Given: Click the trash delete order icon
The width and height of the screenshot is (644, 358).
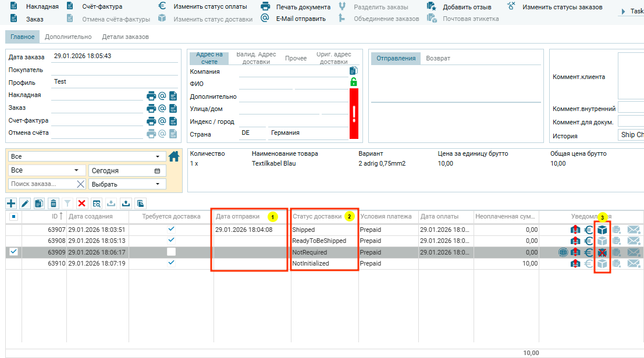Looking at the screenshot, I should pyautogui.click(x=54, y=203).
